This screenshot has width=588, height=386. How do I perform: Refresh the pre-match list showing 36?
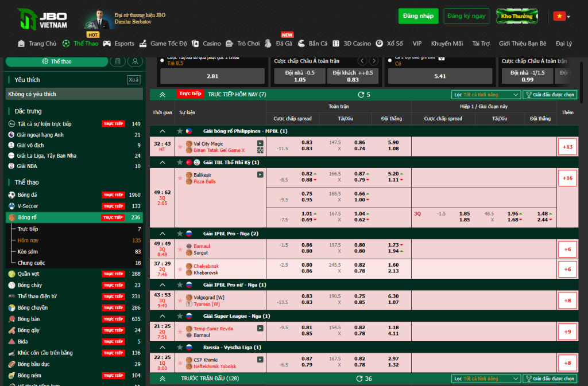[359, 379]
